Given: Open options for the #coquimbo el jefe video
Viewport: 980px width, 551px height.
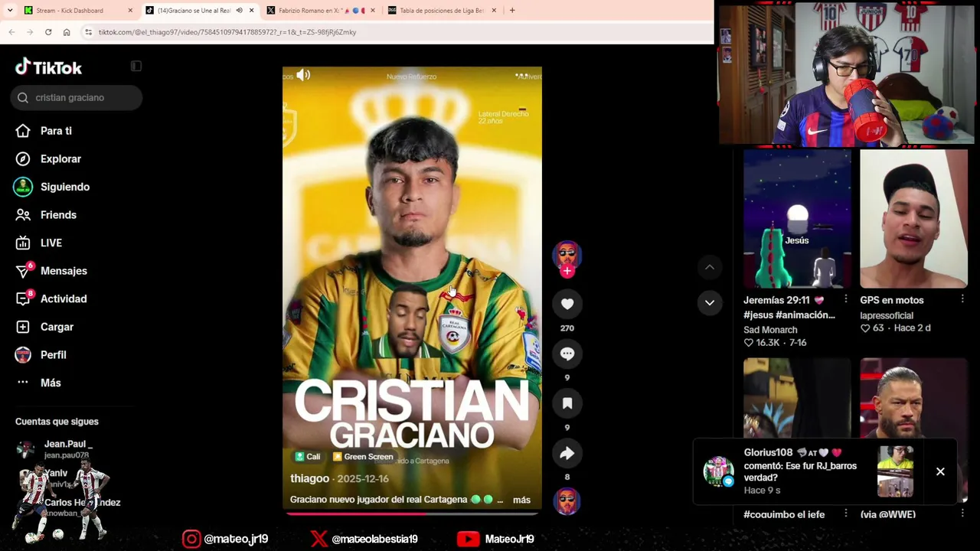Looking at the screenshot, I should click(x=845, y=514).
